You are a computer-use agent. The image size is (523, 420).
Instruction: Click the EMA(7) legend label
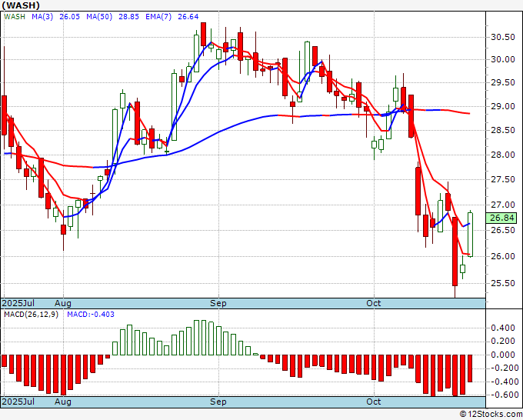(x=158, y=17)
